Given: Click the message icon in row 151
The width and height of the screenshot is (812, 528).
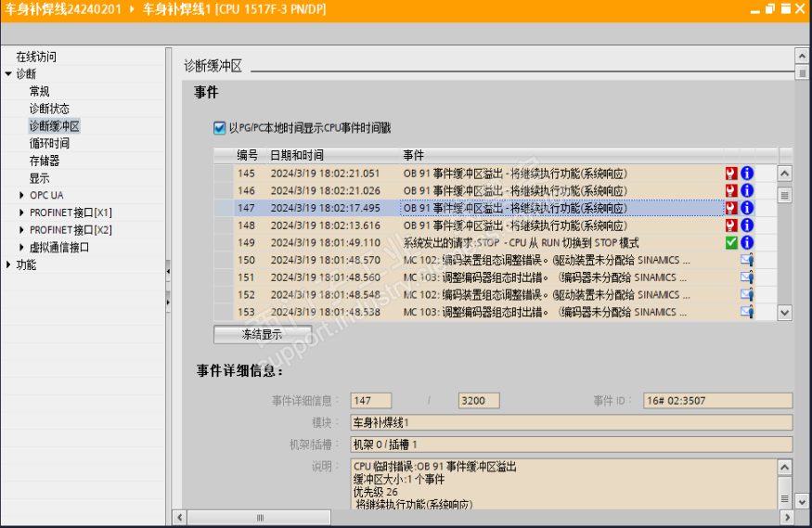Looking at the screenshot, I should (747, 277).
